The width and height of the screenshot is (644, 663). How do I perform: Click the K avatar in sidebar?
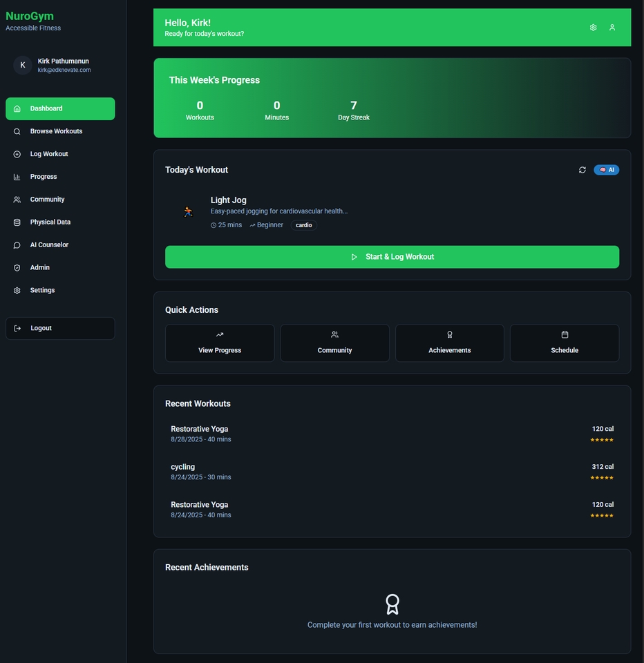click(23, 65)
